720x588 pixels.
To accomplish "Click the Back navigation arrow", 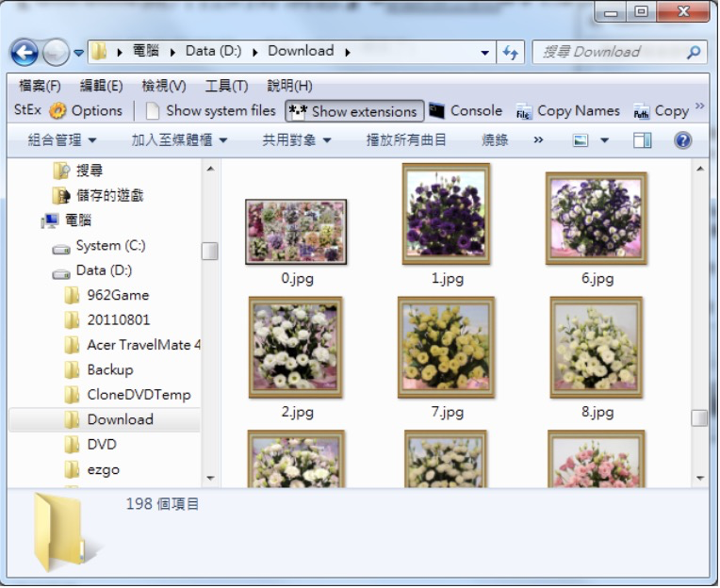I will [25, 52].
